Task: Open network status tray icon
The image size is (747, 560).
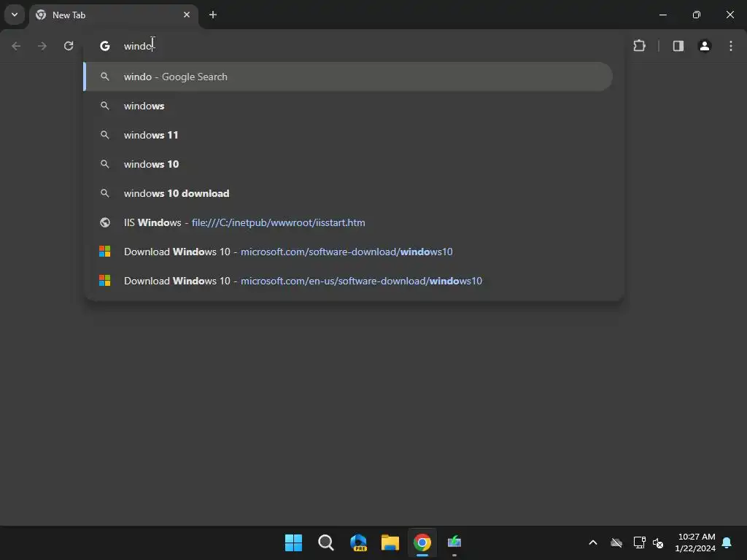Action: click(x=639, y=542)
